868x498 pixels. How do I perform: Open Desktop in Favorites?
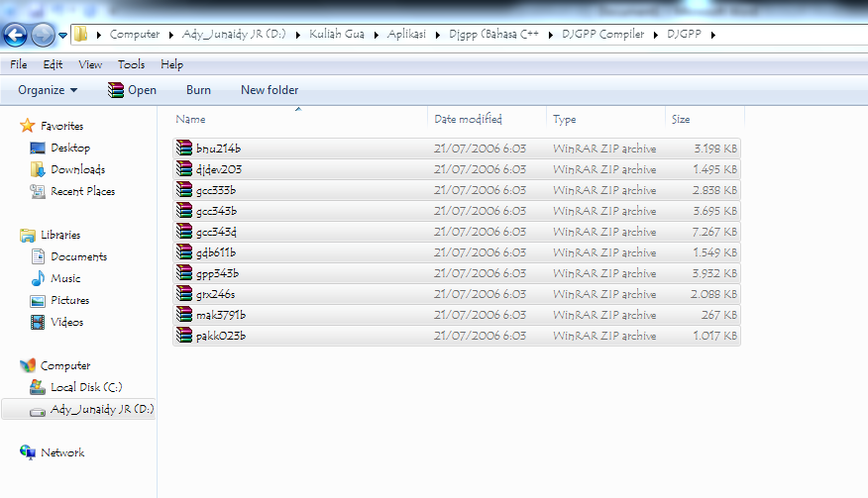70,148
